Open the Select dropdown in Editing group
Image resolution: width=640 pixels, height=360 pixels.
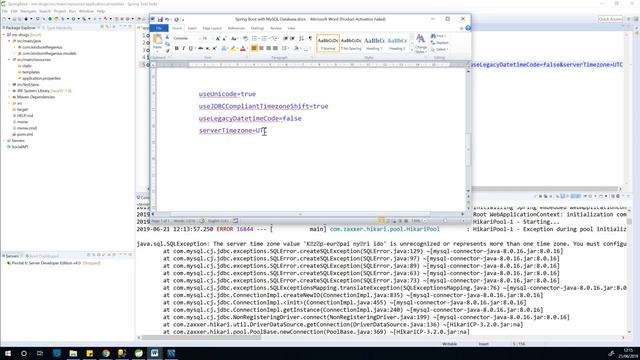tap(439, 49)
